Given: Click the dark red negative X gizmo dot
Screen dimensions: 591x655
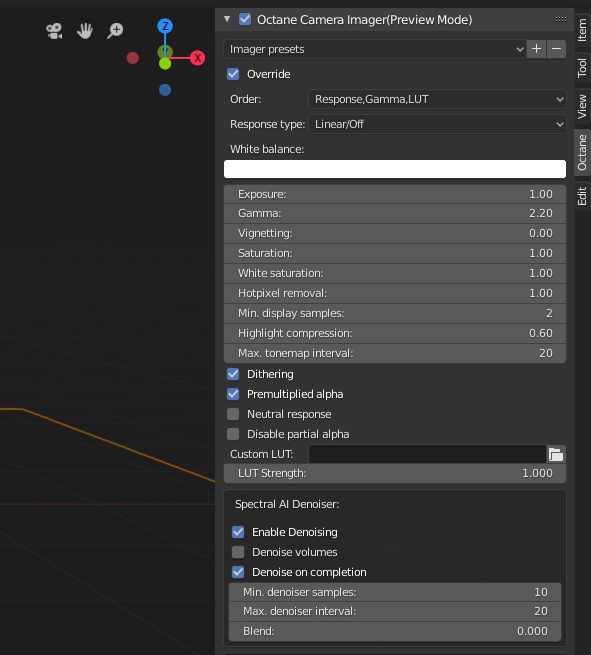Looking at the screenshot, I should tap(132, 58).
